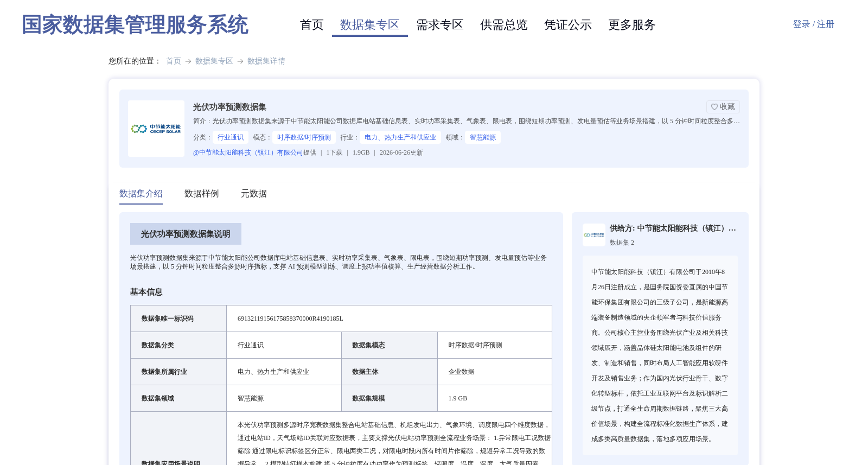Select the identifier code 69132119156175858370000R4190185L

click(x=290, y=319)
